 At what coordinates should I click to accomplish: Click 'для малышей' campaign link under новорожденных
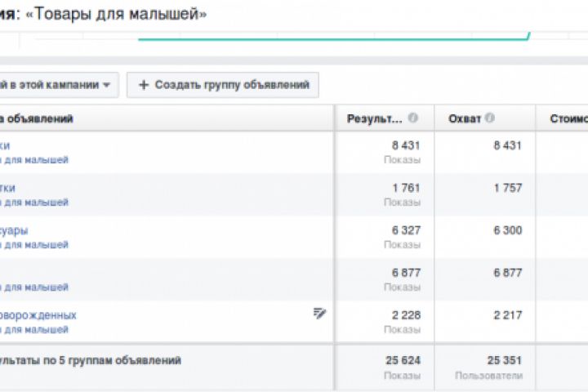click(x=35, y=329)
